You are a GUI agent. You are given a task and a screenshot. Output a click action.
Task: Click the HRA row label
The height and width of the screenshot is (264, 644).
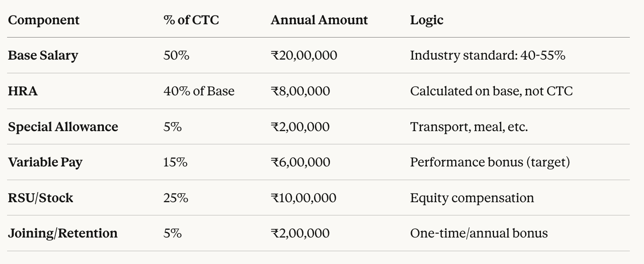pyautogui.click(x=23, y=91)
